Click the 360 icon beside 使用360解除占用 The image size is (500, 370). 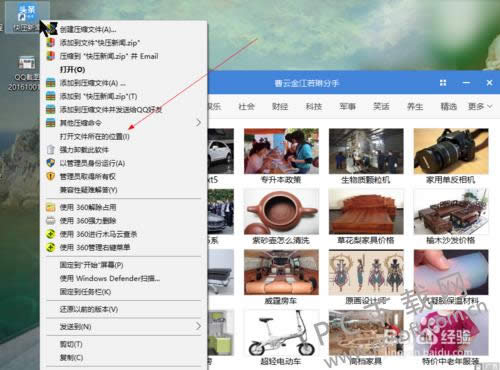(51, 207)
